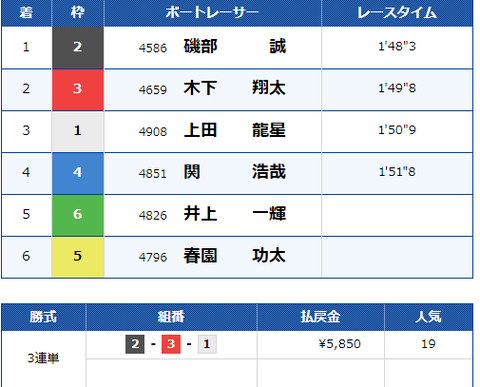The image size is (480, 387).
Task: Click the 人気 column header
Action: click(x=429, y=317)
